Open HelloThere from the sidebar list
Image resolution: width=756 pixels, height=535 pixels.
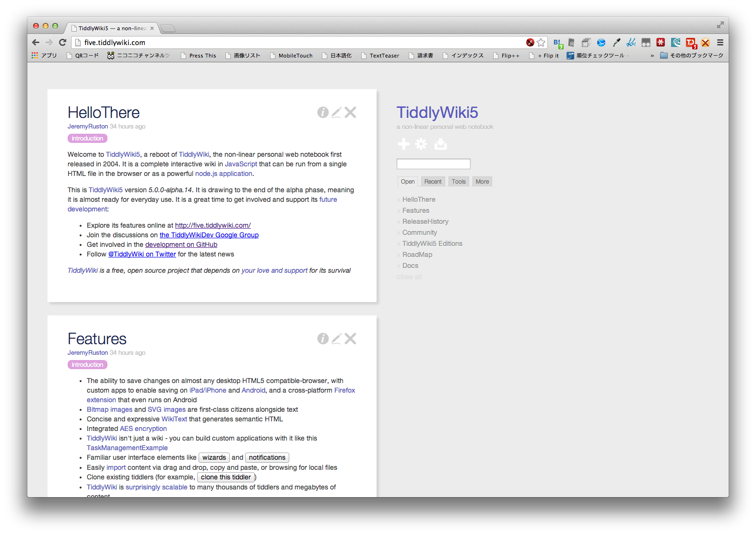point(419,199)
